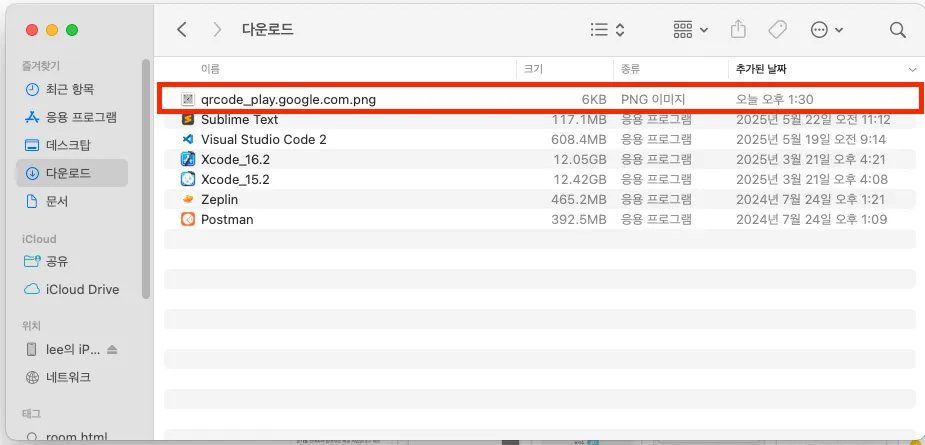Open 문서 in sidebar
This screenshot has height=445, width=925.
tap(57, 201)
